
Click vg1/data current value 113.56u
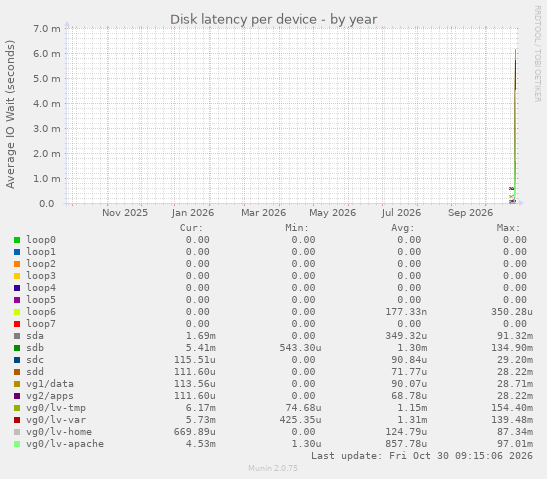195,384
